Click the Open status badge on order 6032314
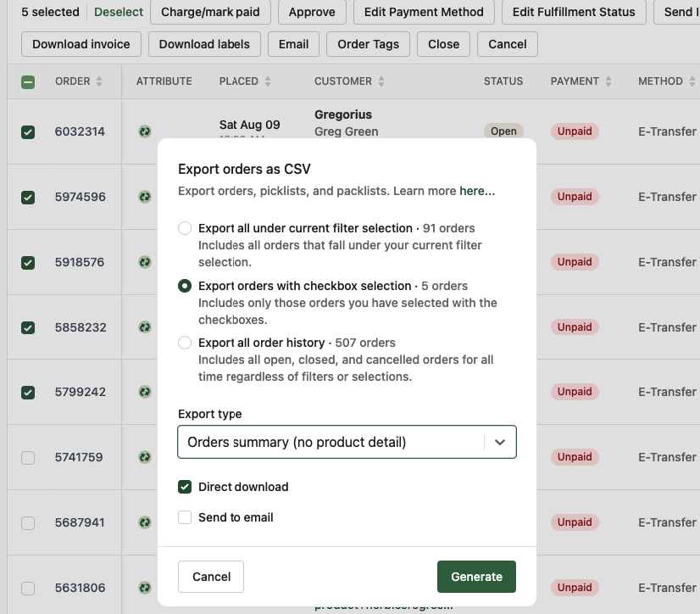 click(x=503, y=131)
